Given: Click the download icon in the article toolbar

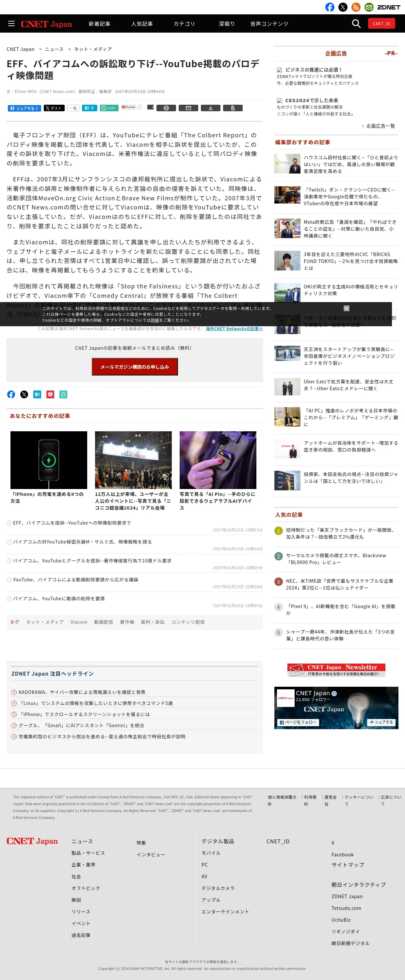Looking at the screenshot, I should [x=210, y=108].
